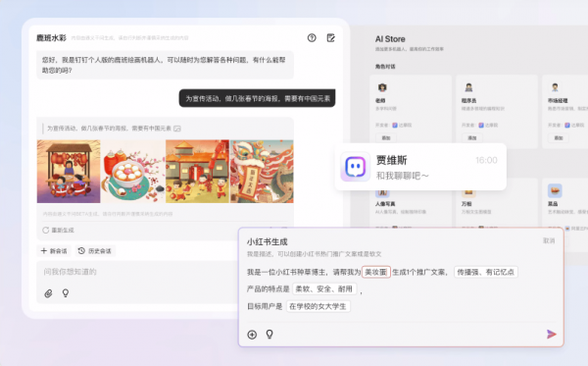Click the 角色对话 section label
588x366 pixels.
click(x=385, y=67)
